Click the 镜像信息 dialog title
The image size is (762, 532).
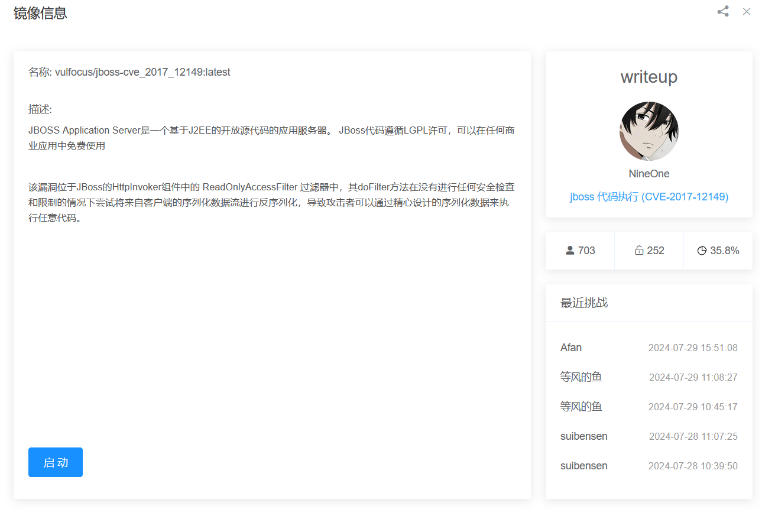click(40, 13)
